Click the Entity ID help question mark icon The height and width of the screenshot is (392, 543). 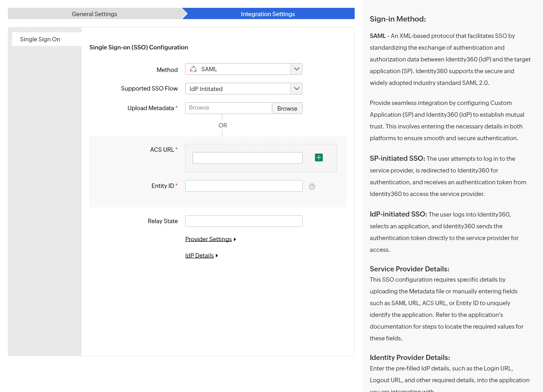click(x=312, y=186)
